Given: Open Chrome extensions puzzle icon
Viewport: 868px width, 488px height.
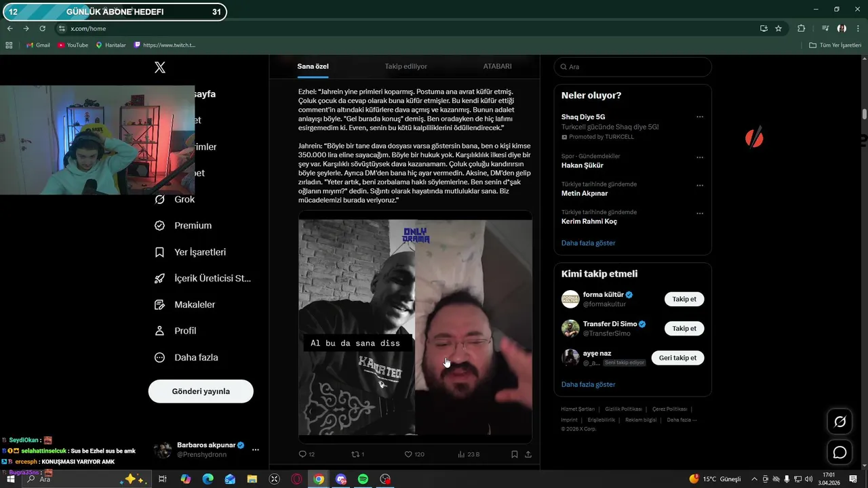Looking at the screenshot, I should click(x=802, y=28).
